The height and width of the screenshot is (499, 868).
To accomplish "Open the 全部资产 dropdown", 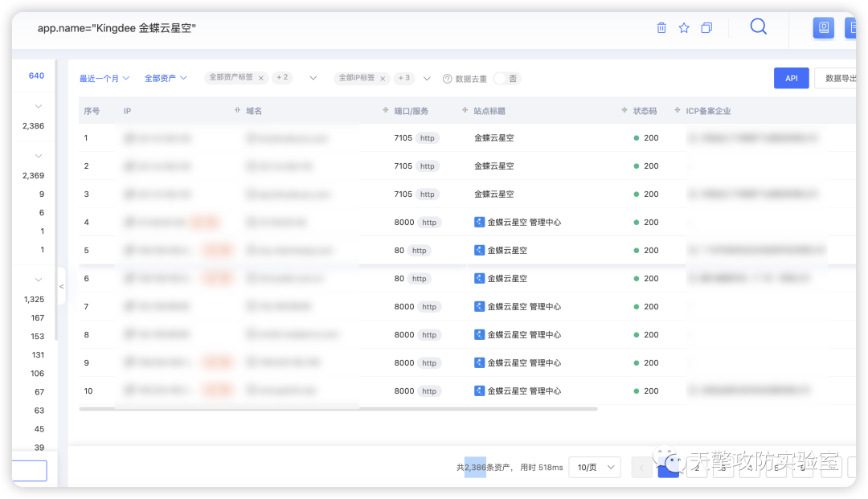I will [x=166, y=79].
